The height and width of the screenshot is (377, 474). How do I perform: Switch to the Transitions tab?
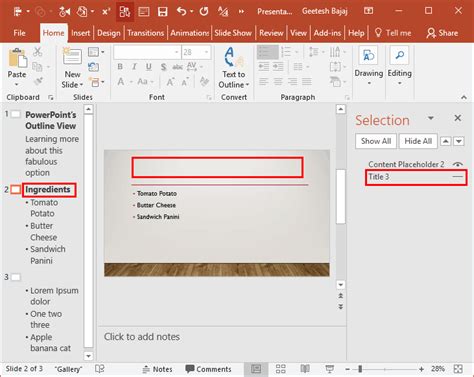coord(145,33)
